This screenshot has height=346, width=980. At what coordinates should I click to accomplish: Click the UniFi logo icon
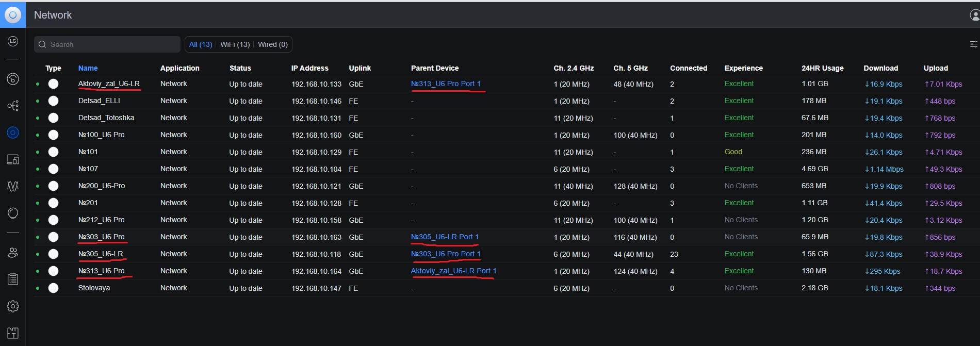pyautogui.click(x=13, y=15)
